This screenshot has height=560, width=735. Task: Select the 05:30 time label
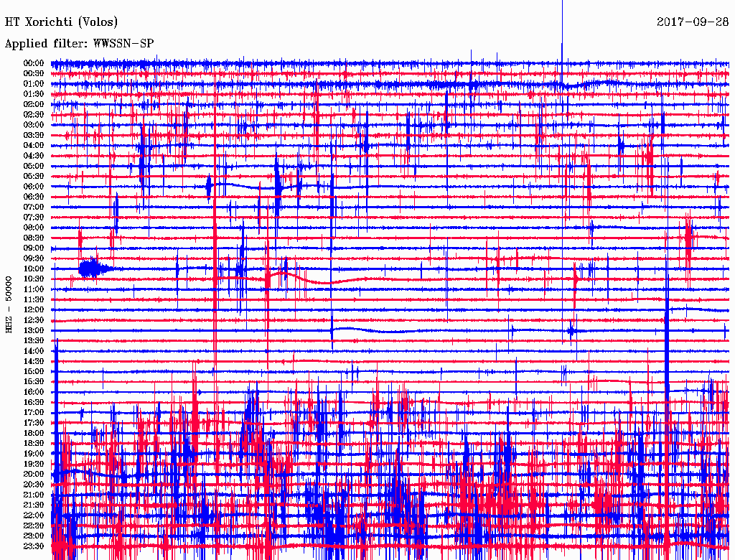pos(34,177)
